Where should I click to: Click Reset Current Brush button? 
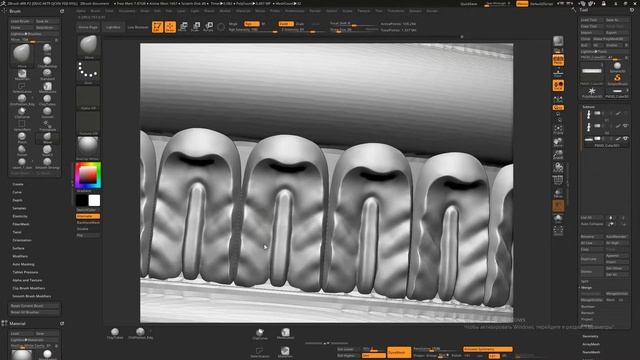(34, 306)
